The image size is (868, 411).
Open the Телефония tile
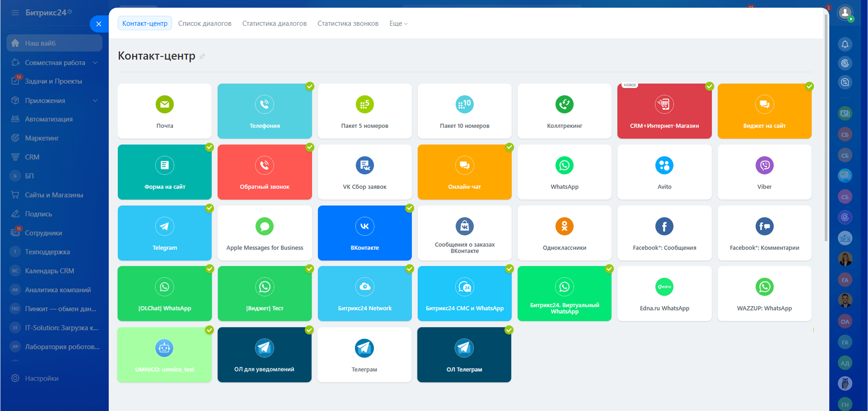coord(265,111)
